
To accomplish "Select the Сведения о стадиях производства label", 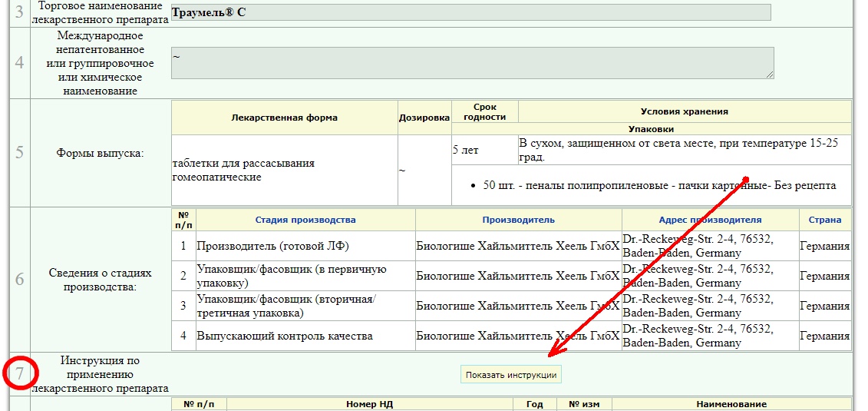I will (100, 280).
